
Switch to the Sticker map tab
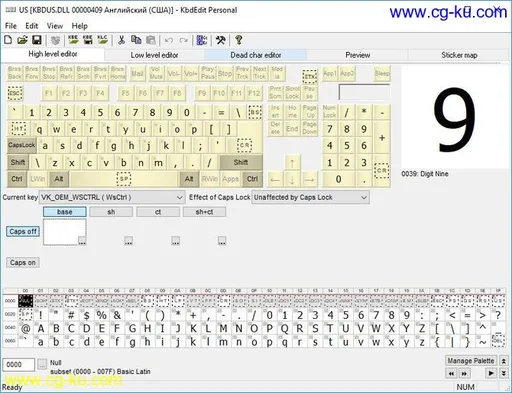pos(459,55)
